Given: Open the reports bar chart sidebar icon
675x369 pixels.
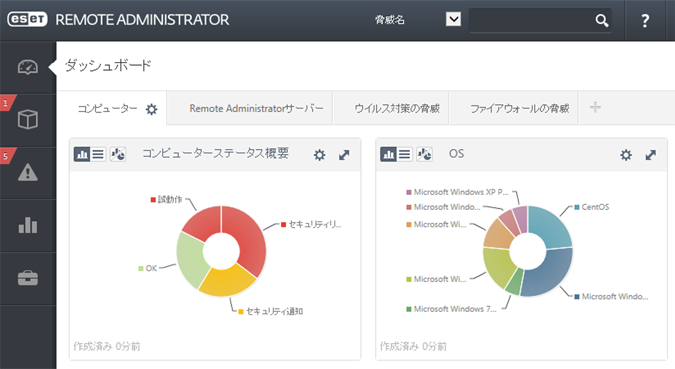Looking at the screenshot, I should click(x=28, y=225).
